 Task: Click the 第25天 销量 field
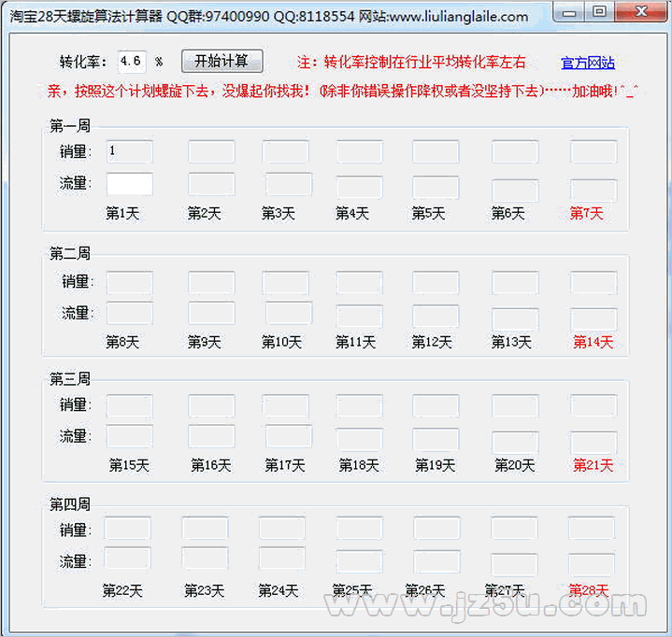click(x=360, y=529)
